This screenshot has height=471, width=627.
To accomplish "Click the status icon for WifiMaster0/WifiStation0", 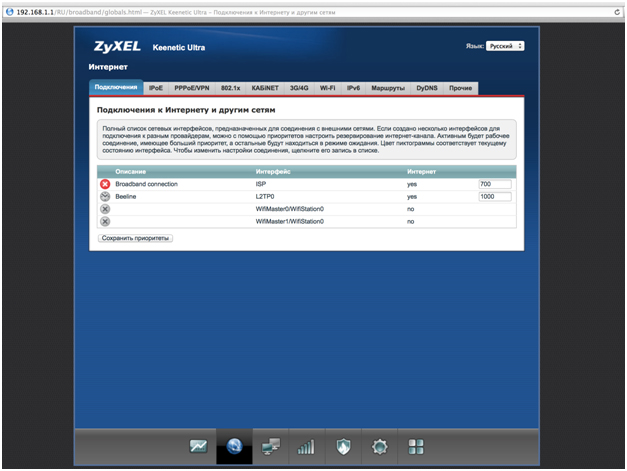I will click(x=105, y=209).
